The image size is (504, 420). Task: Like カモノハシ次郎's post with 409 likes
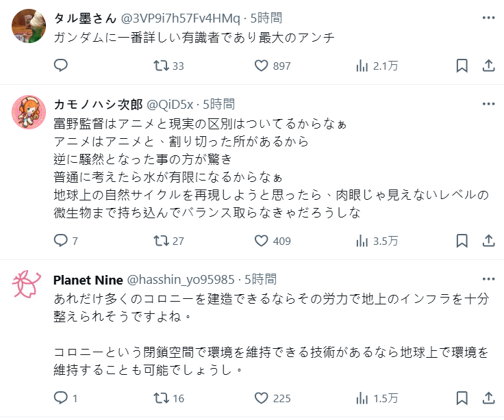pos(261,241)
